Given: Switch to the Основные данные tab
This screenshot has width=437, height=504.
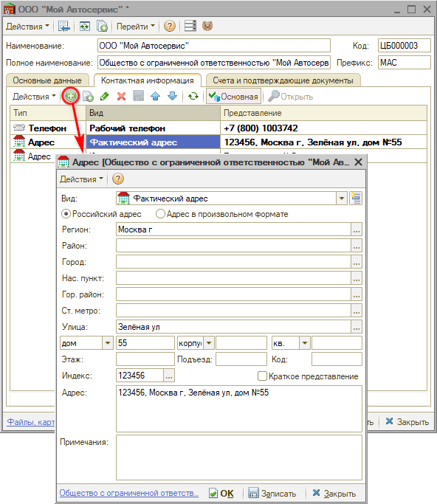Looking at the screenshot, I should (x=47, y=80).
